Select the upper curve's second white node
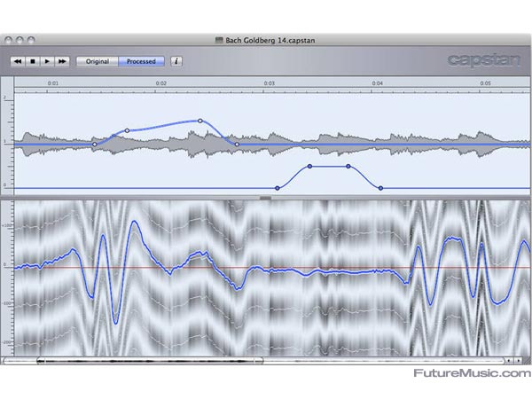The image size is (532, 399). coord(127,130)
